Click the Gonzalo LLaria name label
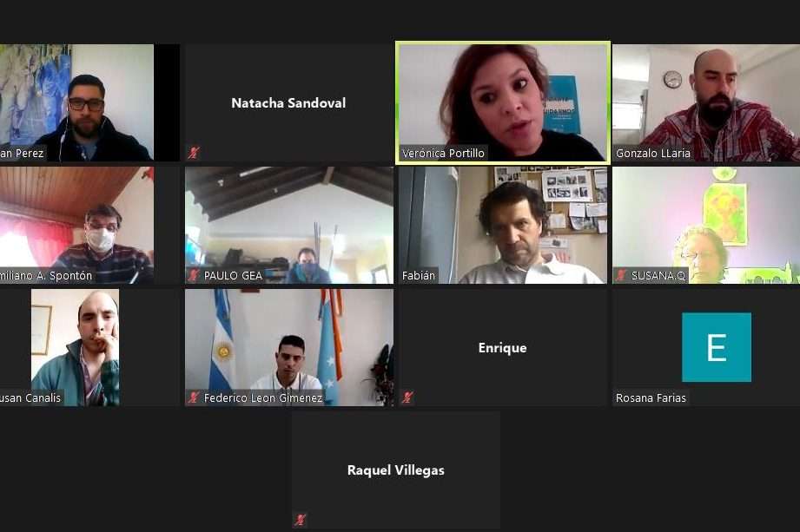 click(x=652, y=153)
